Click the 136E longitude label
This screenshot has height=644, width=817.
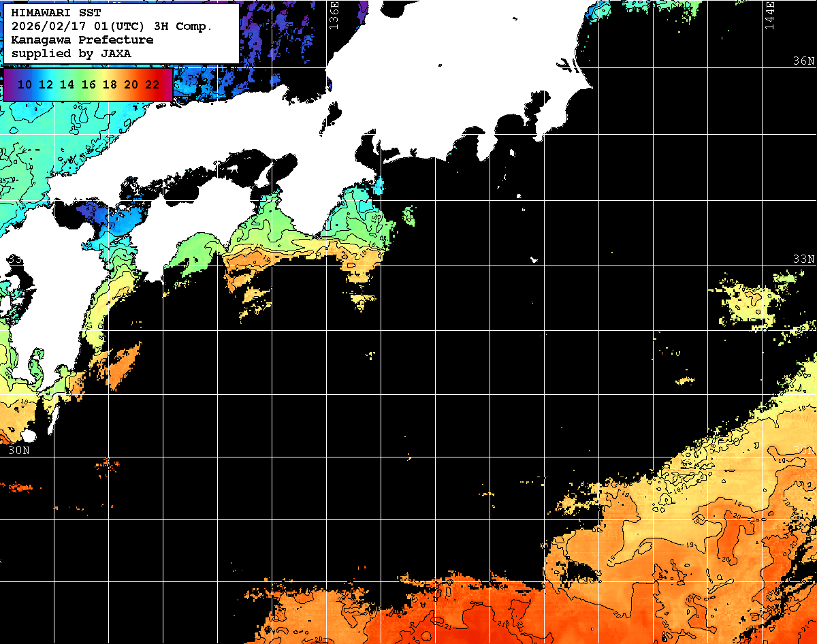coord(334,15)
